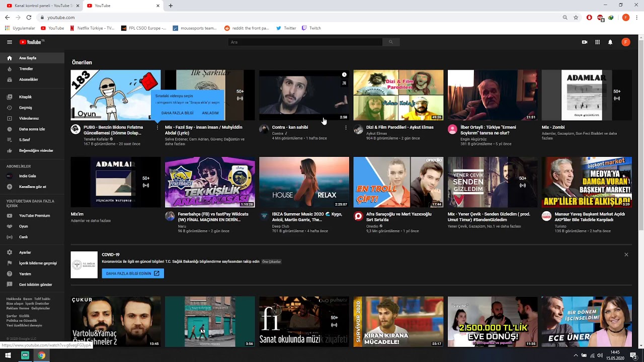The width and height of the screenshot is (644, 362).
Task: Open Daha sonra izle playlist
Action: click(x=32, y=129)
